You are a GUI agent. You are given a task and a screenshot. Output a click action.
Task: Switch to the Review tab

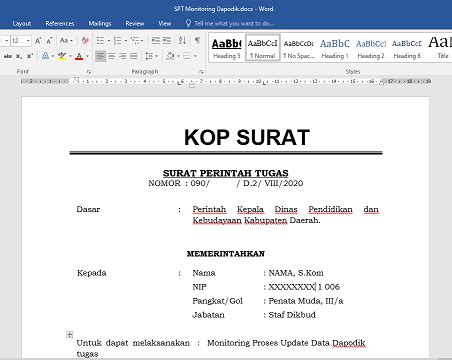tap(135, 23)
